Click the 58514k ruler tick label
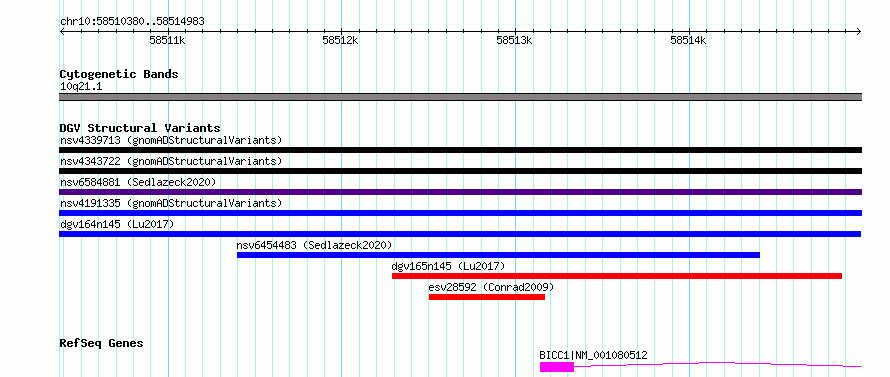The width and height of the screenshot is (890, 377). click(x=688, y=40)
